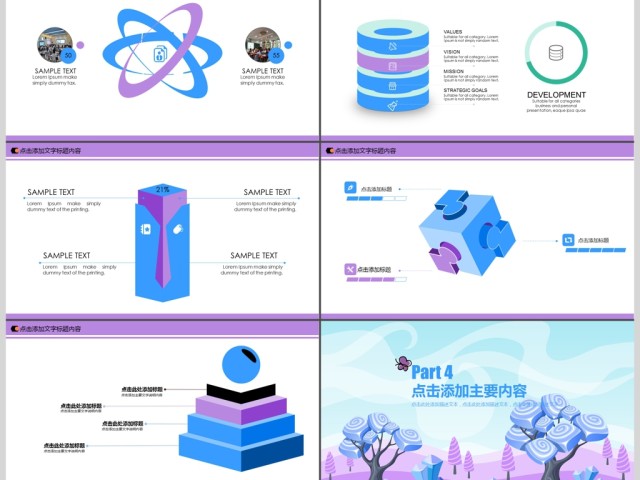Click the document icon inside the atom graphic
The image size is (640, 480).
coord(160,54)
